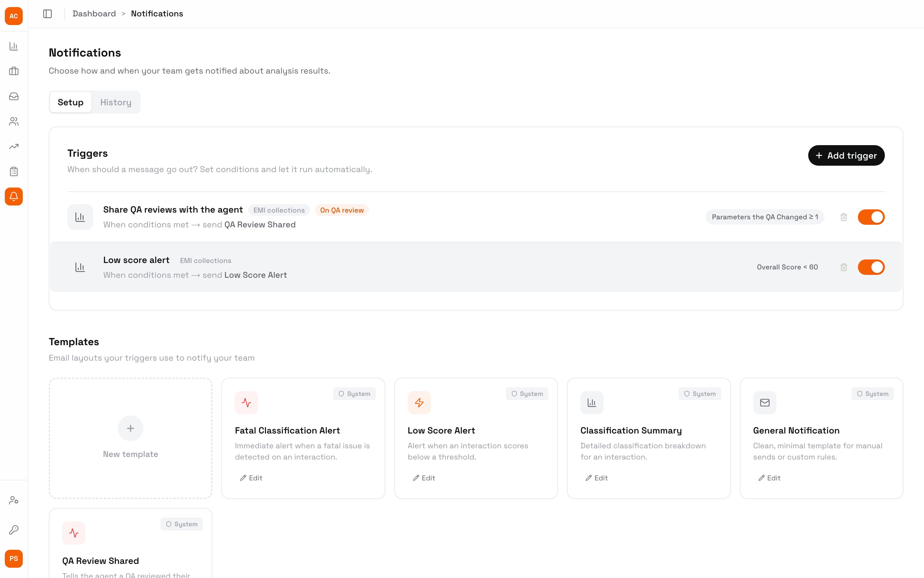Open the trending-up sidebar icon
Screen dimensions: 924x578
[x=14, y=146]
